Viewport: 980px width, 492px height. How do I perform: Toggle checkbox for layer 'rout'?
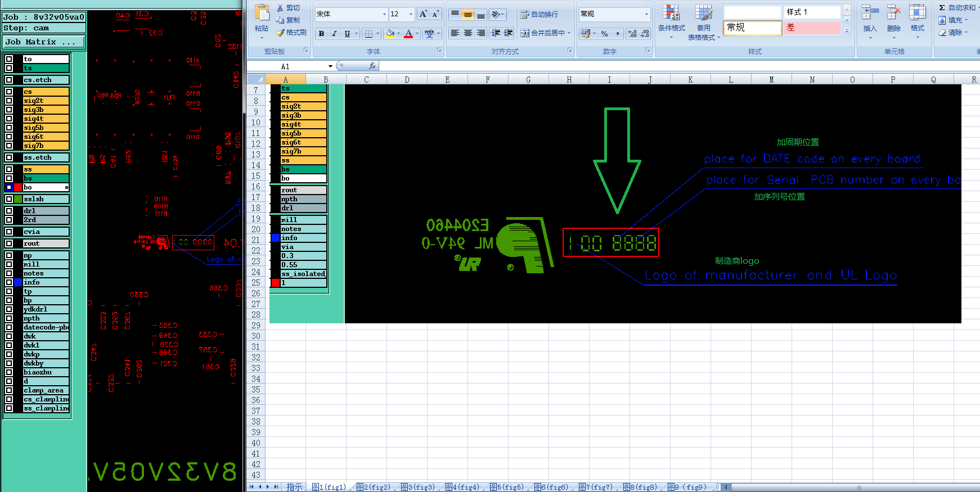tap(9, 243)
